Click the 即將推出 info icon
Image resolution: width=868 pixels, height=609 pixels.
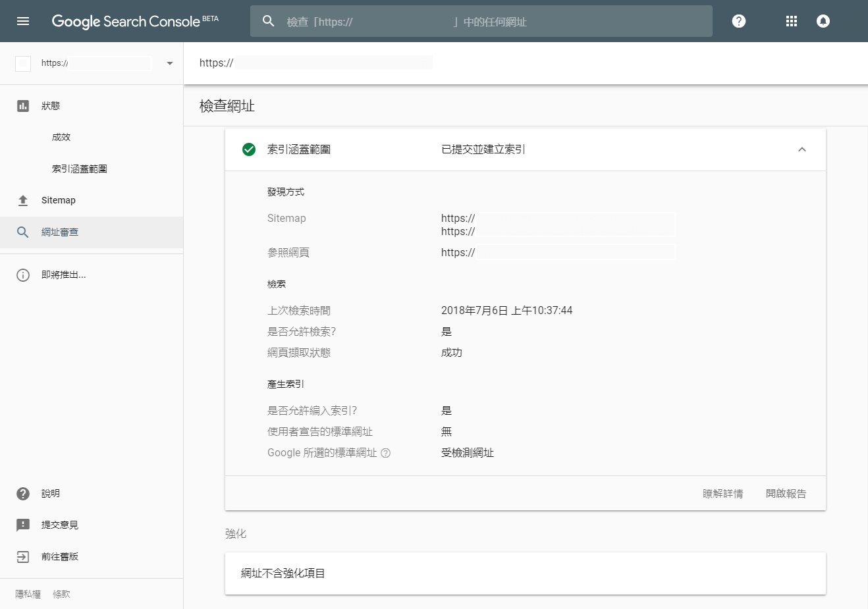(x=23, y=275)
